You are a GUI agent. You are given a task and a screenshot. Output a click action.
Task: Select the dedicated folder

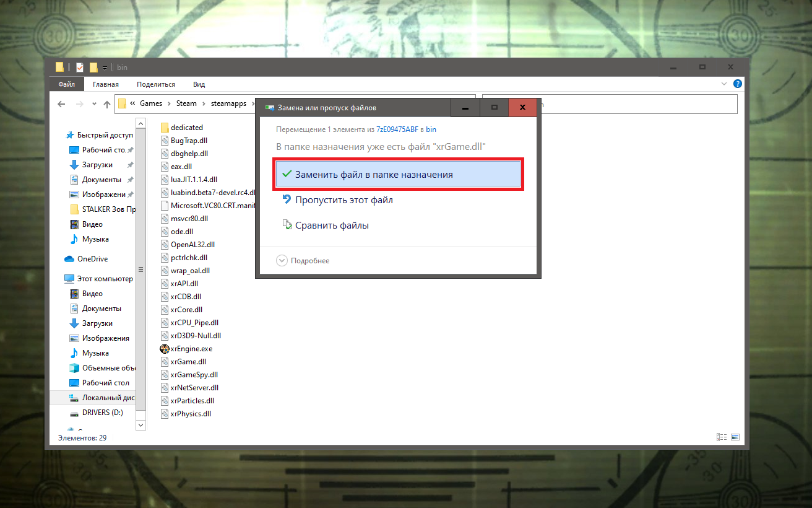coord(182,128)
